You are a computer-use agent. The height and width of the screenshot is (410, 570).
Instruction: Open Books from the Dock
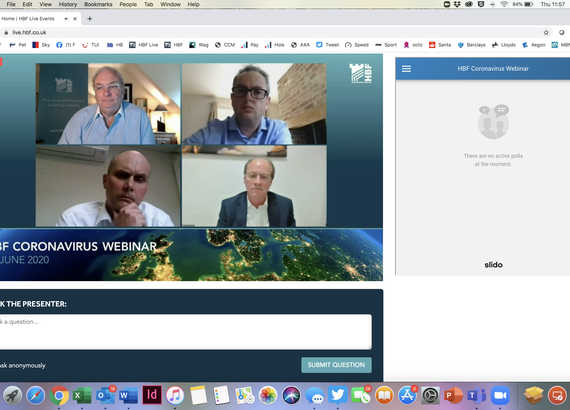(384, 395)
